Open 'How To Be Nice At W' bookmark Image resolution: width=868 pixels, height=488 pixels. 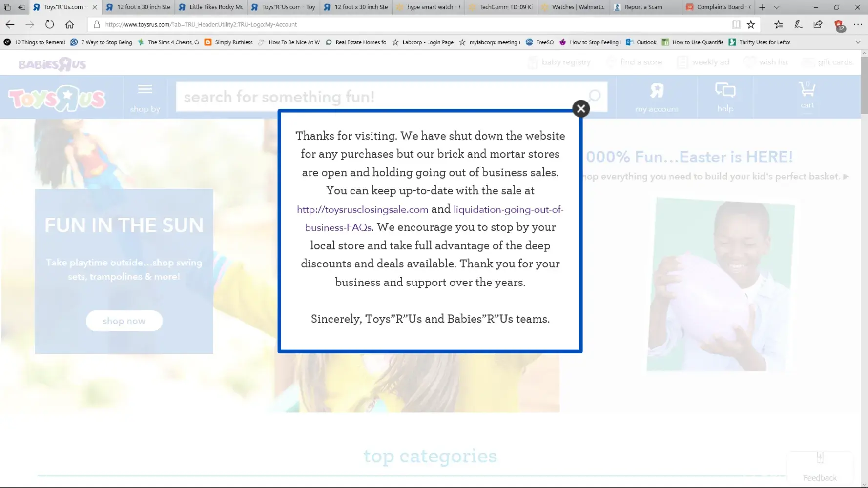pyautogui.click(x=289, y=42)
